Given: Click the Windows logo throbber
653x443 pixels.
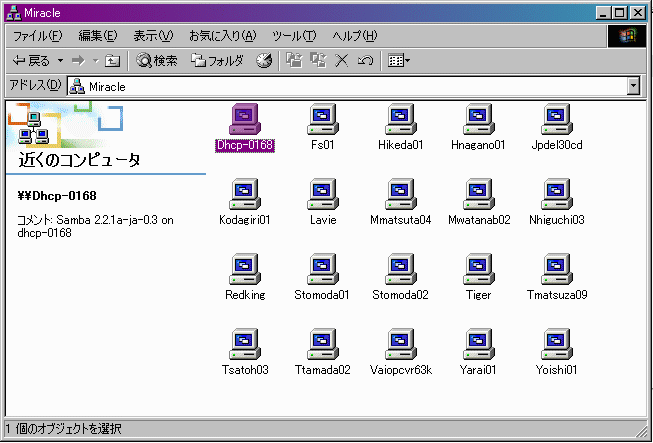Looking at the screenshot, I should (626, 36).
